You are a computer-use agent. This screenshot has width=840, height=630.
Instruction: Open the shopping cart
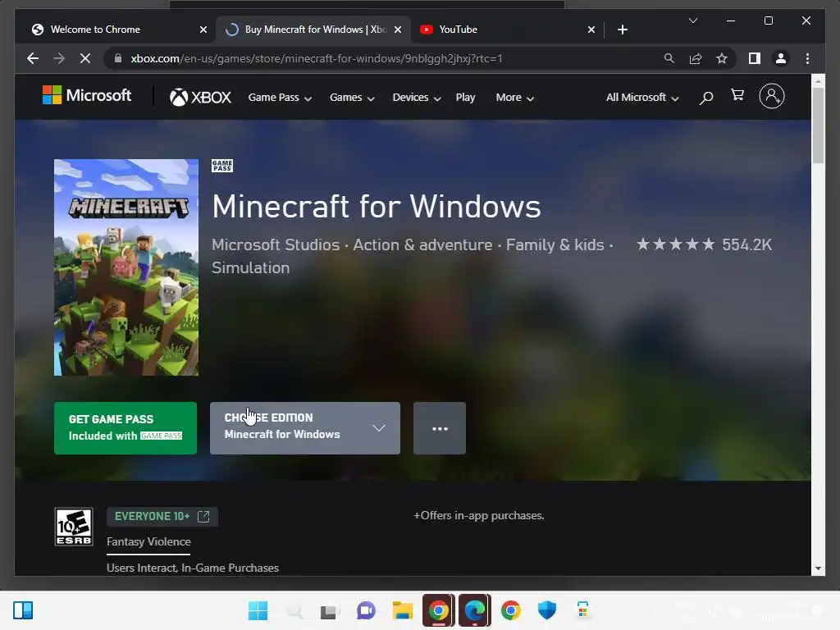tap(737, 95)
